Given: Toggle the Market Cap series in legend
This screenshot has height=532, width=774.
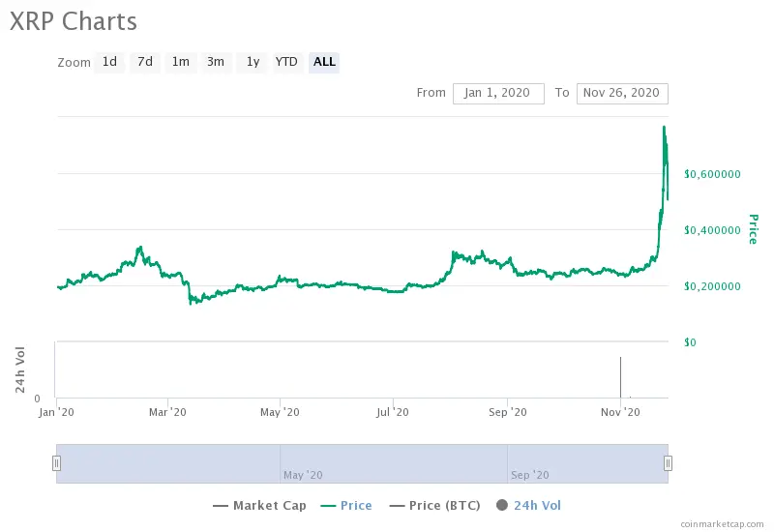Looking at the screenshot, I should click(x=259, y=505).
